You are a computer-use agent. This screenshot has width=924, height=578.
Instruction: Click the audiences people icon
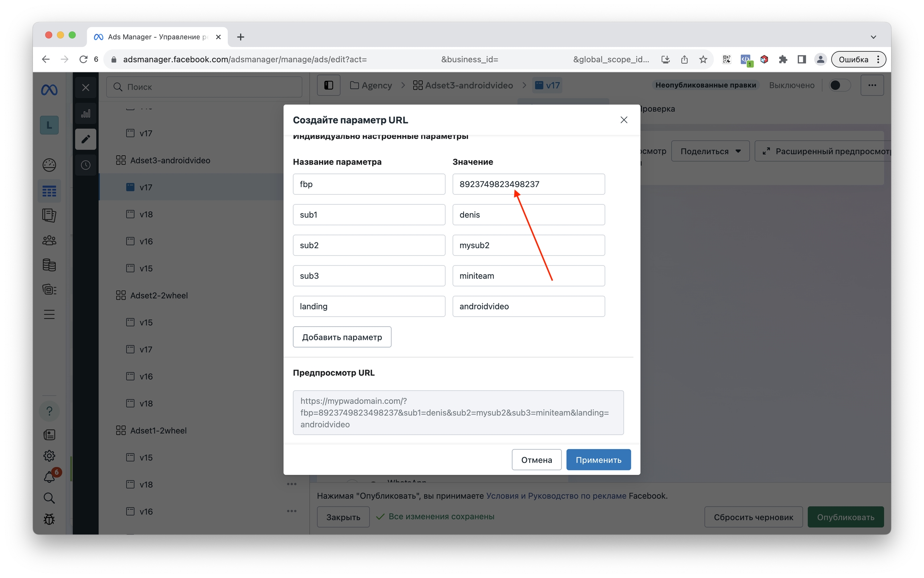[x=49, y=240]
